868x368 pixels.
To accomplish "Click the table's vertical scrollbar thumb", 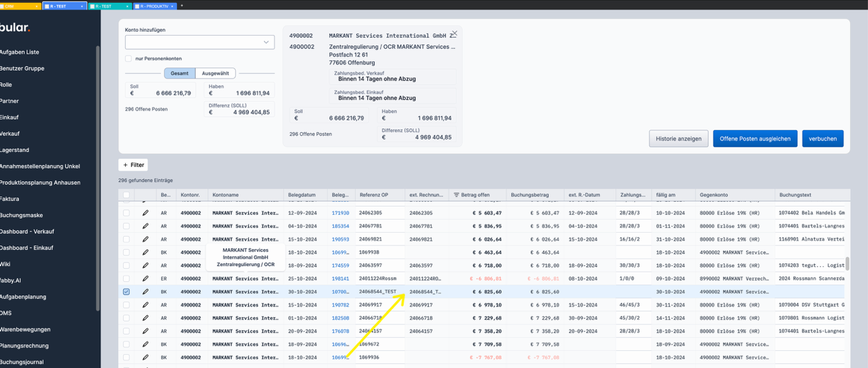I will tap(847, 264).
